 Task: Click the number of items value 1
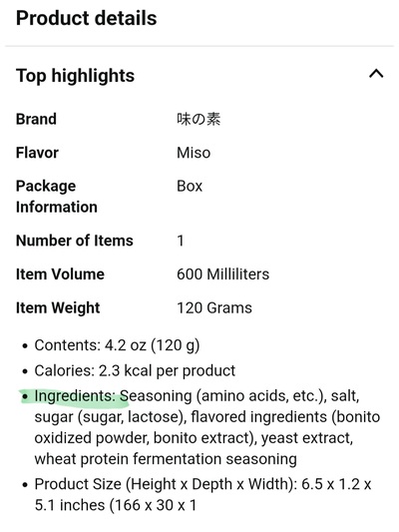181,241
